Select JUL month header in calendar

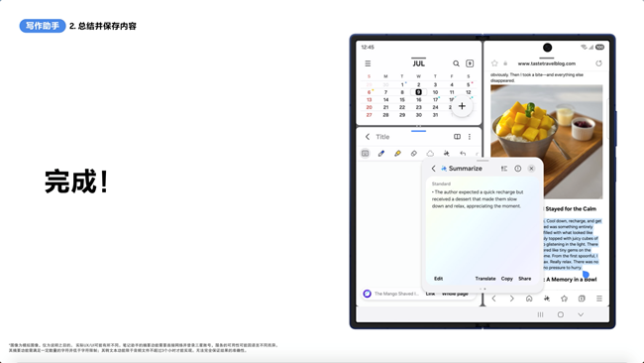click(418, 63)
